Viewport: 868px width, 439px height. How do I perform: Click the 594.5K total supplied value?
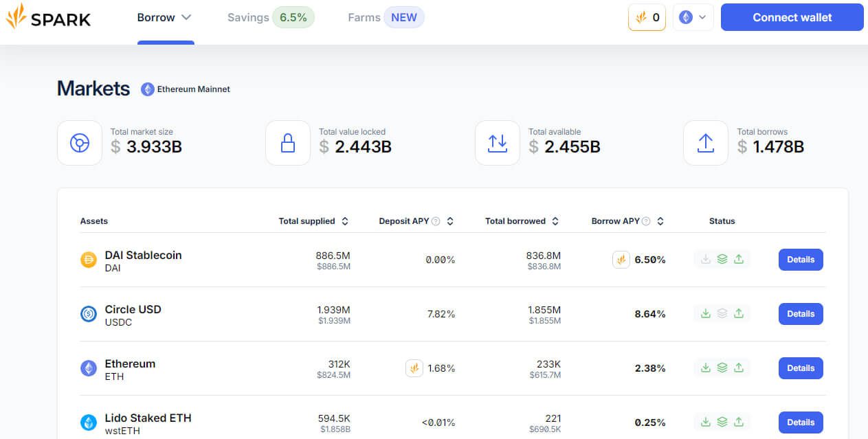coord(335,418)
